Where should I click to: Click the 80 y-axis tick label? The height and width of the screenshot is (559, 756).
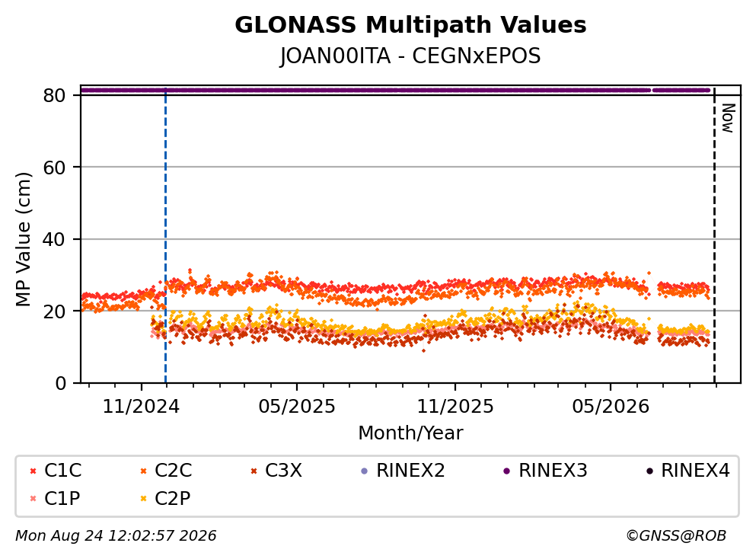tap(54, 95)
